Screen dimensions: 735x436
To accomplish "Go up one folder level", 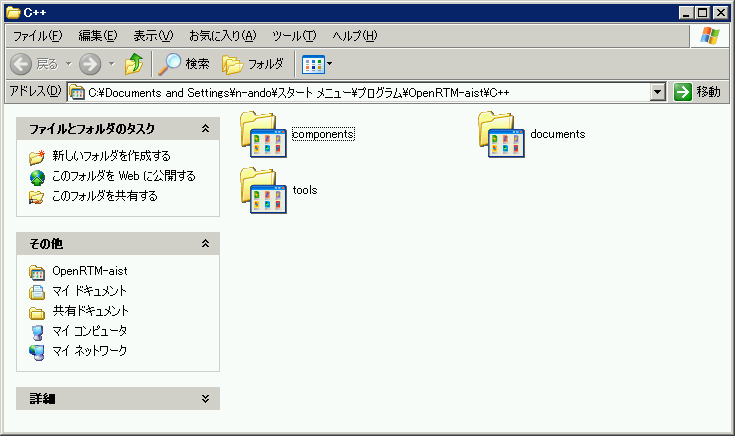I will [x=134, y=64].
